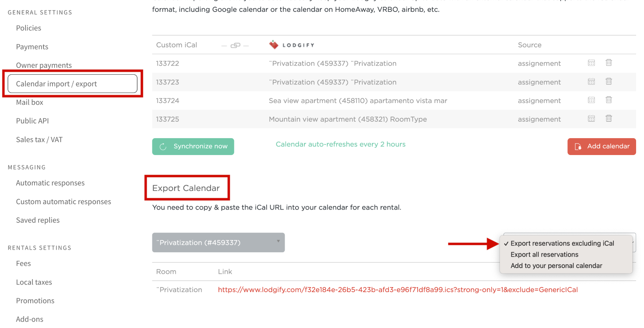The image size is (644, 328).
Task: Choose Add to your personal calendar
Action: 556,266
